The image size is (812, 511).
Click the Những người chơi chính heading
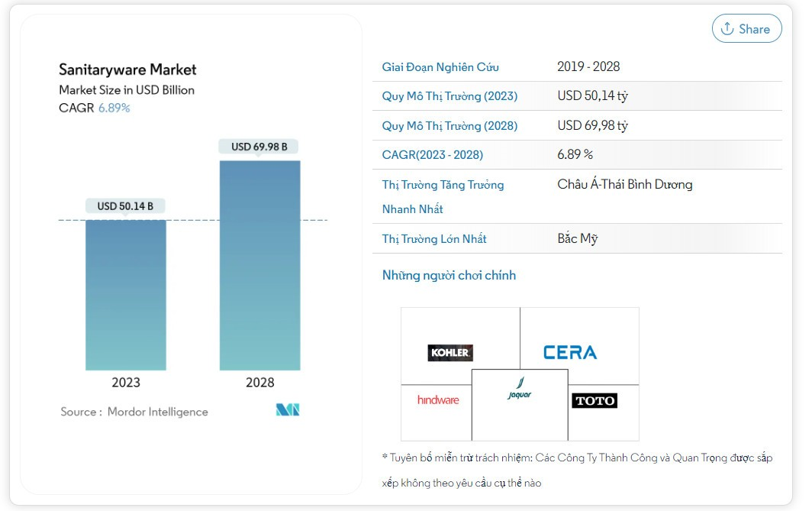tap(449, 275)
